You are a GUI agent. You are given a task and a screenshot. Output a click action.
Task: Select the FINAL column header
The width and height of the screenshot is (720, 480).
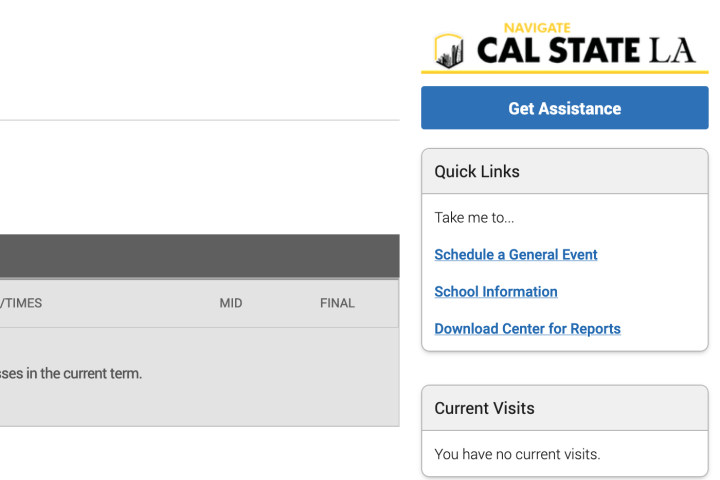337,303
